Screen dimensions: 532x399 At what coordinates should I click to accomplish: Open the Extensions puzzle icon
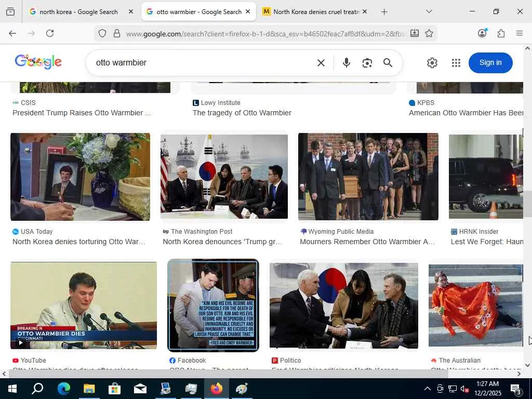click(501, 33)
